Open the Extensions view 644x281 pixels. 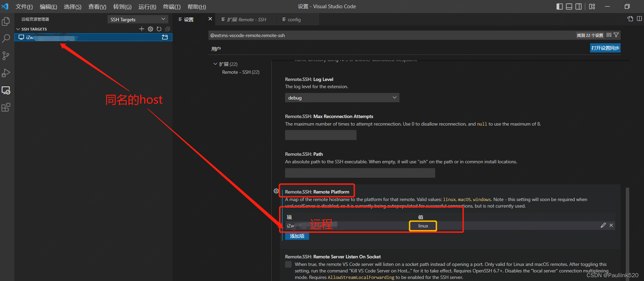coord(6,107)
